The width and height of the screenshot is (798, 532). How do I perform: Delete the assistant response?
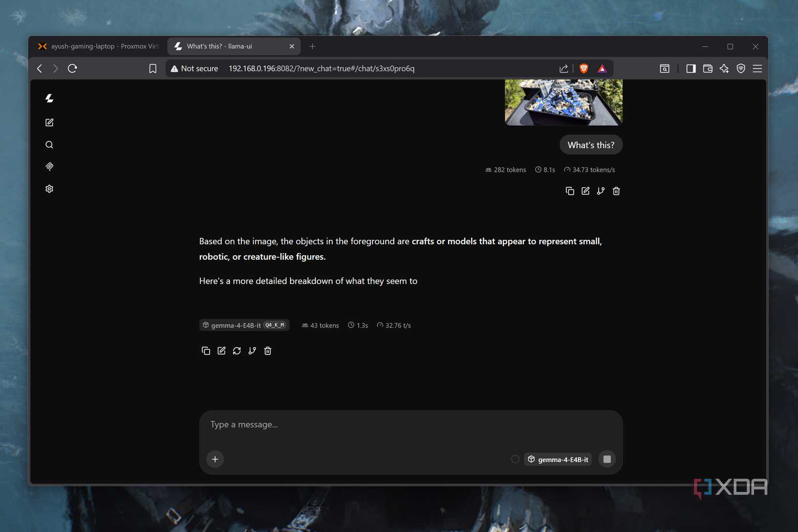click(267, 351)
